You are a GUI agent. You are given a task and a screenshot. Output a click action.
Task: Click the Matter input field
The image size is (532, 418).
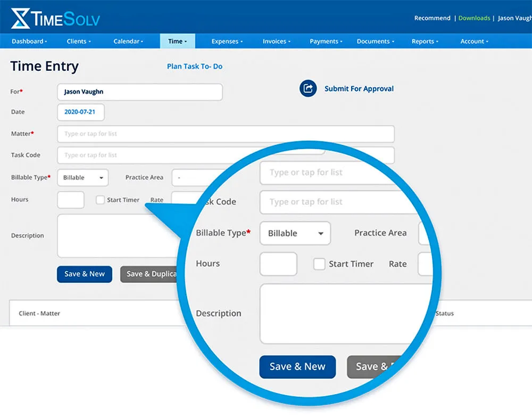click(226, 134)
